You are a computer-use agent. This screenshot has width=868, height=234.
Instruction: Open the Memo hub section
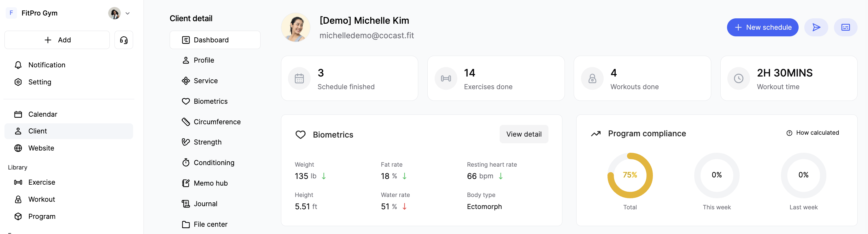click(x=210, y=183)
